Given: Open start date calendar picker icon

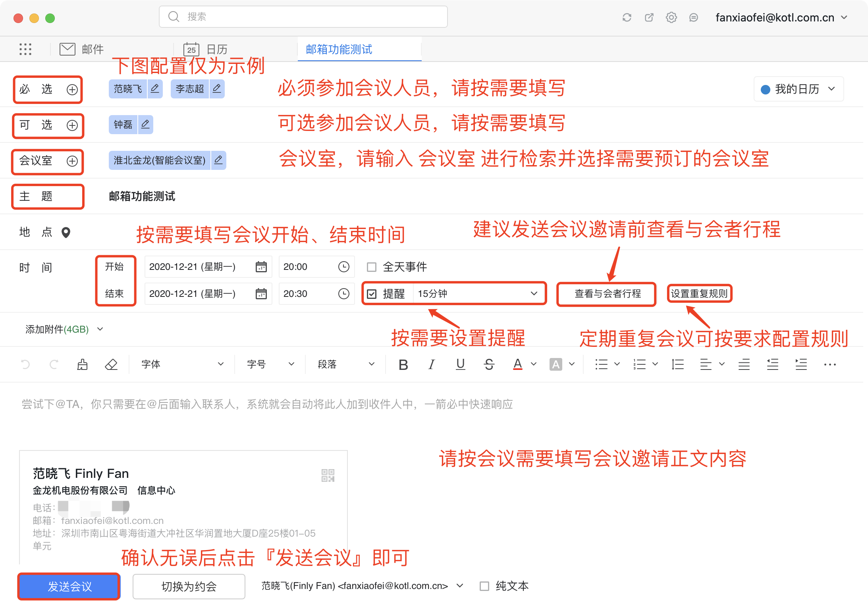Looking at the screenshot, I should (261, 267).
